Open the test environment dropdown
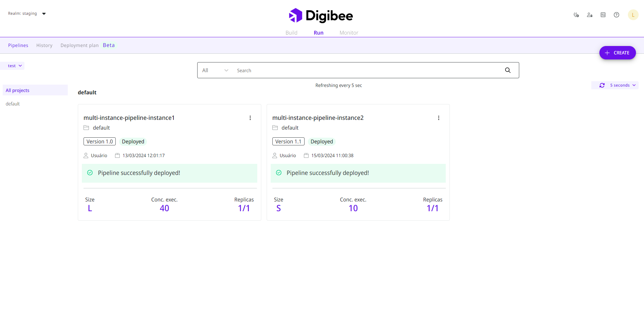 coord(15,66)
